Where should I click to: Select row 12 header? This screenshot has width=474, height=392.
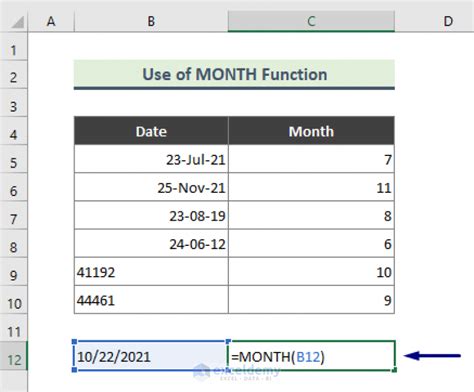click(x=14, y=356)
